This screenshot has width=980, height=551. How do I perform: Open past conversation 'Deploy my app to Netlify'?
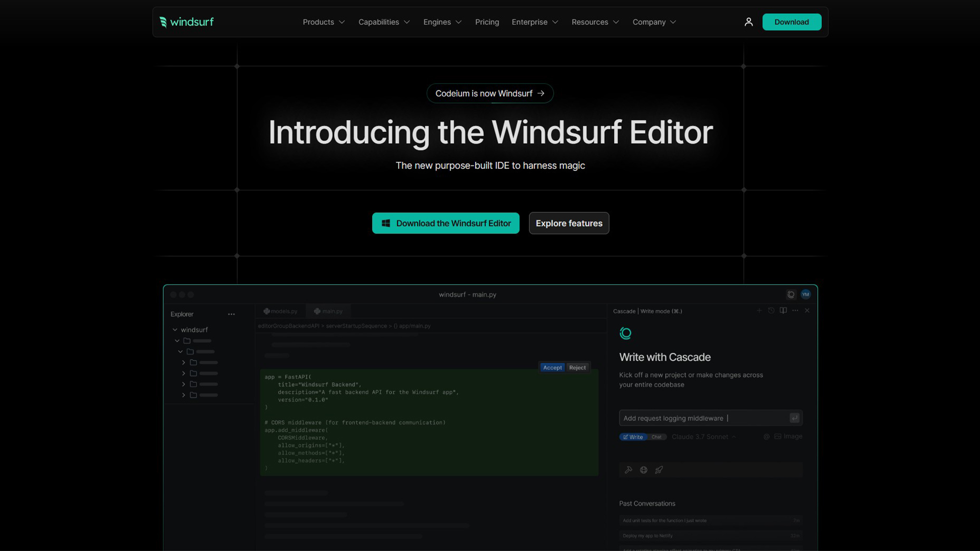pos(710,536)
